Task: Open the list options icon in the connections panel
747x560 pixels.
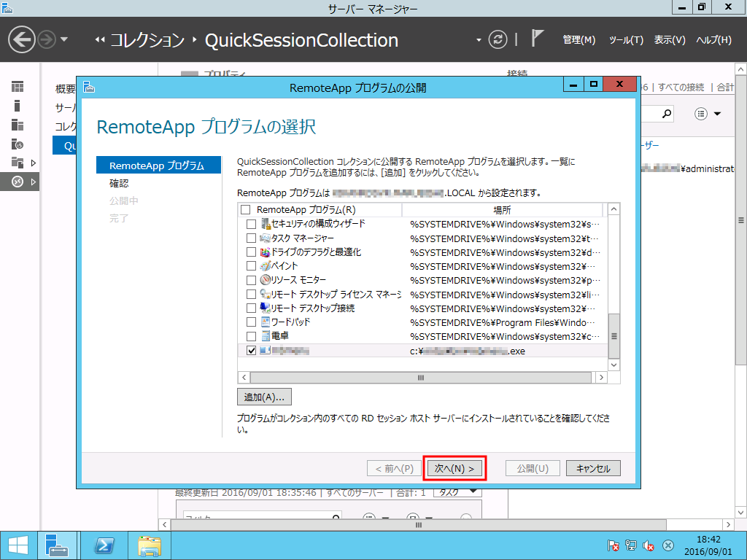Action: click(x=701, y=114)
